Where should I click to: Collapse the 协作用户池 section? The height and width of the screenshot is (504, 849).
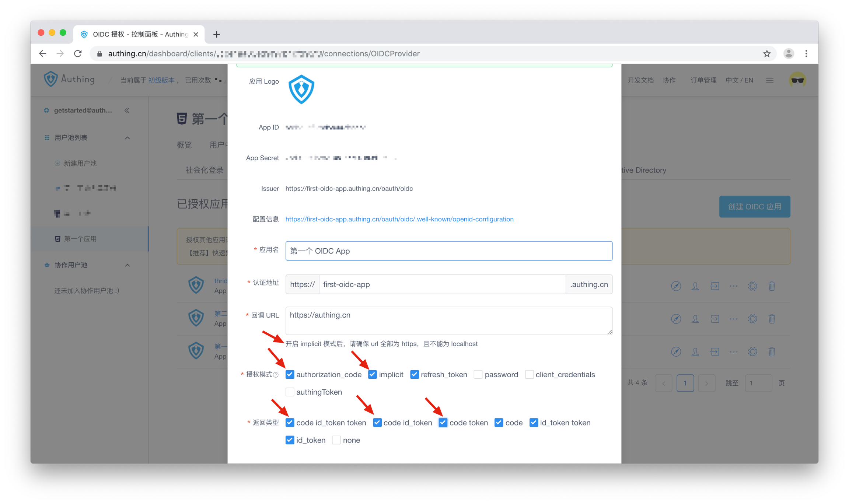(127, 265)
